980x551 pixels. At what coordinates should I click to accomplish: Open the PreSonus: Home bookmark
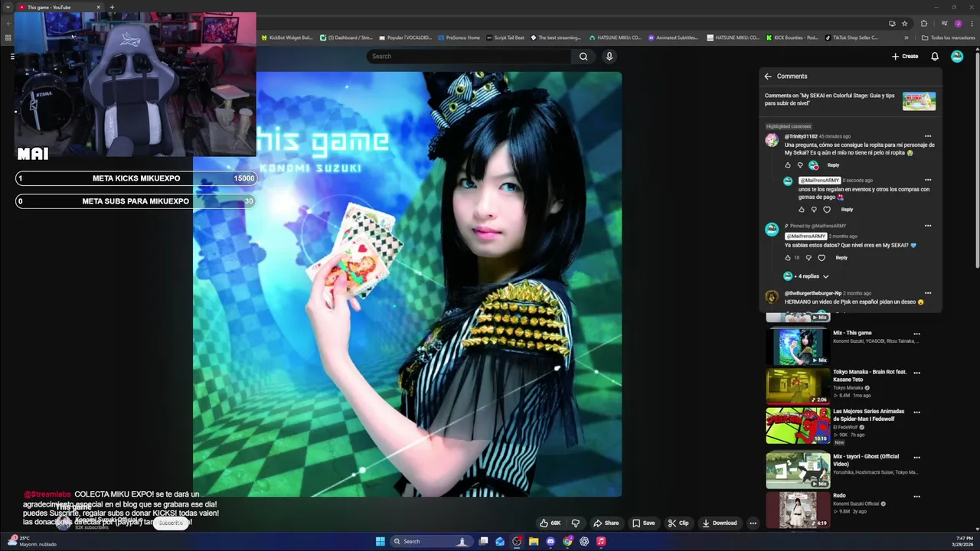point(458,37)
